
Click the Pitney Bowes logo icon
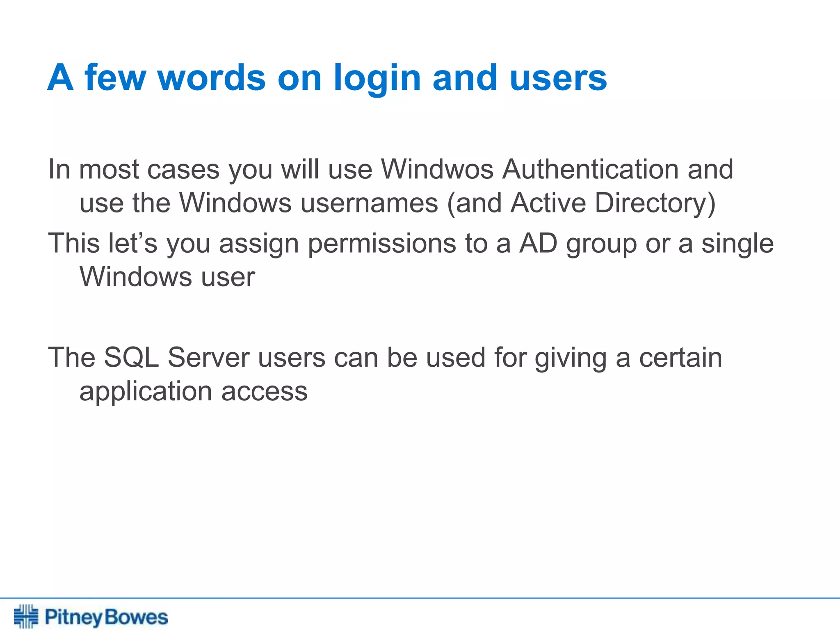tap(26, 616)
